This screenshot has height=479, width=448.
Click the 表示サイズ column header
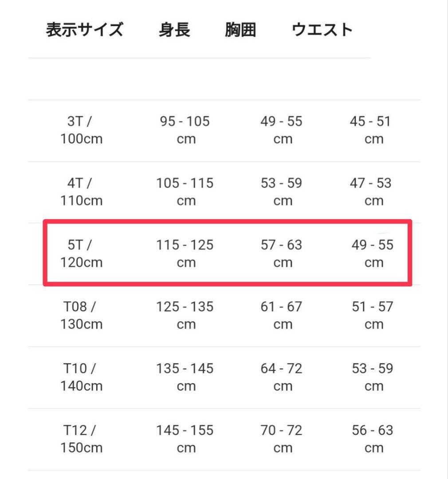(84, 30)
